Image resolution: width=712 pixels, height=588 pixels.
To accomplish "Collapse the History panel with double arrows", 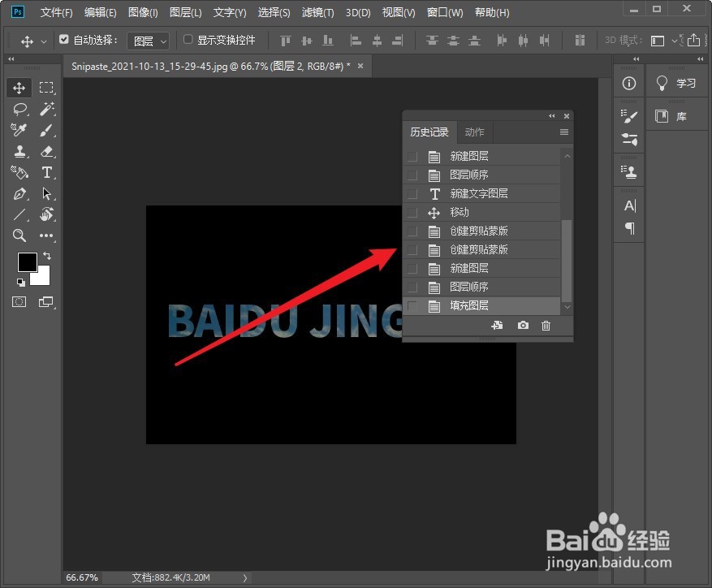I will (x=552, y=116).
